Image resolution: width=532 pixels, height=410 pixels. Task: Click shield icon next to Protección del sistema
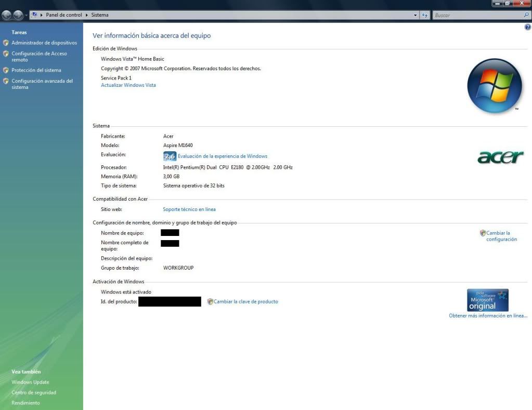tap(6, 70)
